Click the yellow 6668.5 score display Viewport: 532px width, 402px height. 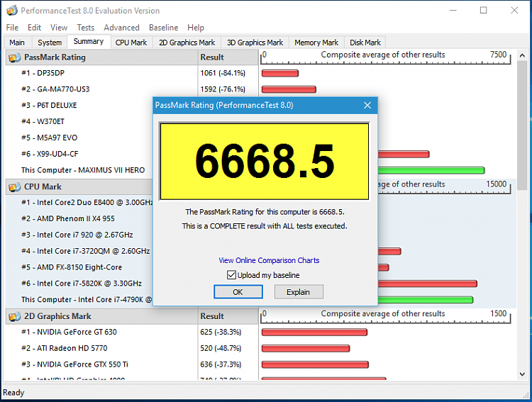coord(265,162)
